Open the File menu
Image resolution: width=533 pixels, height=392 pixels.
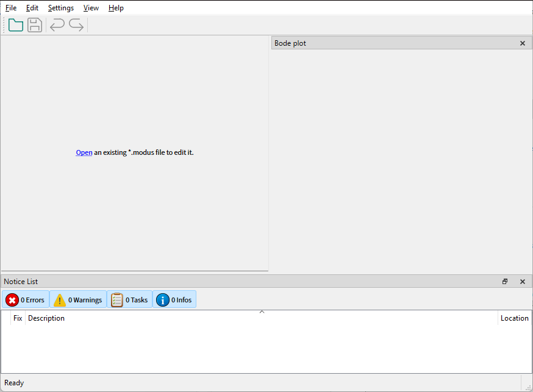[x=11, y=8]
